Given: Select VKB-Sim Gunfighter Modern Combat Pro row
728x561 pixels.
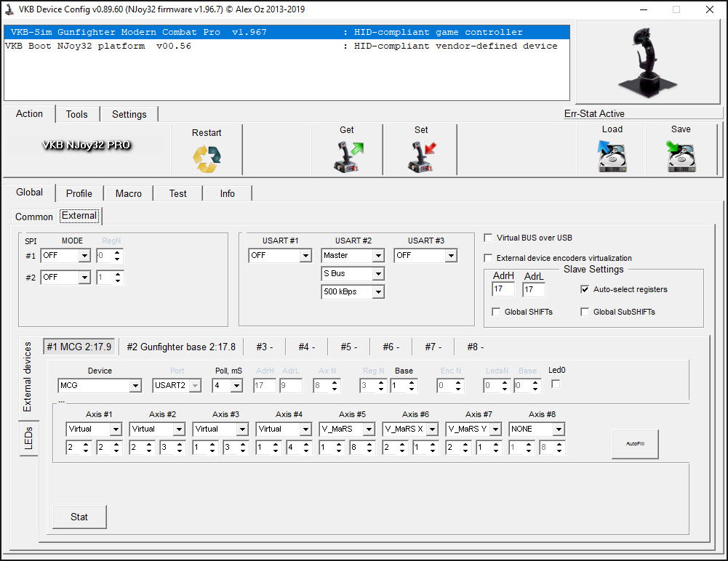Looking at the screenshot, I should [287, 32].
